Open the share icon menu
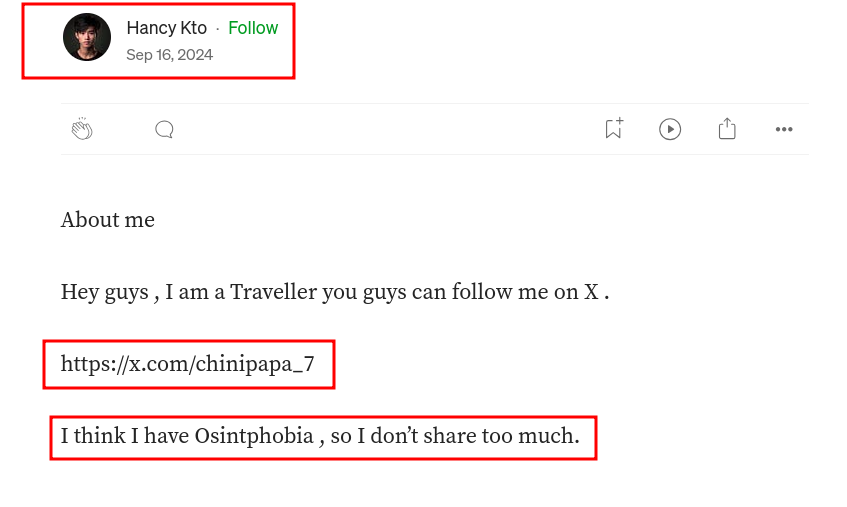847x507 pixels. click(x=727, y=129)
